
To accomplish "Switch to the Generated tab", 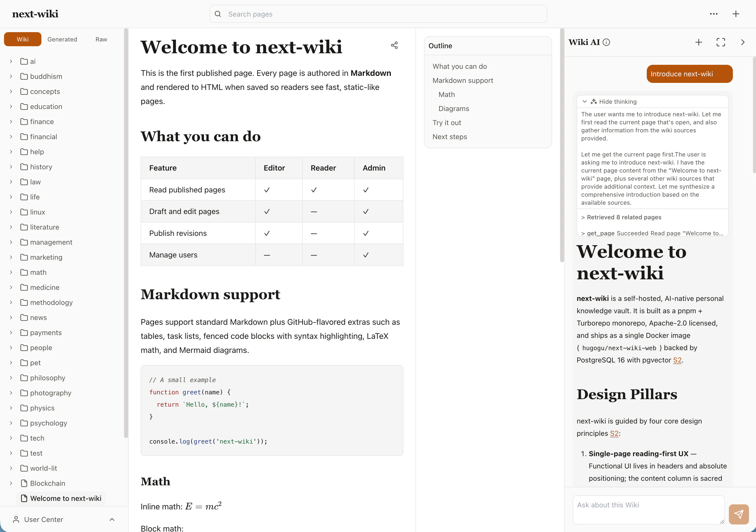I will (x=62, y=39).
